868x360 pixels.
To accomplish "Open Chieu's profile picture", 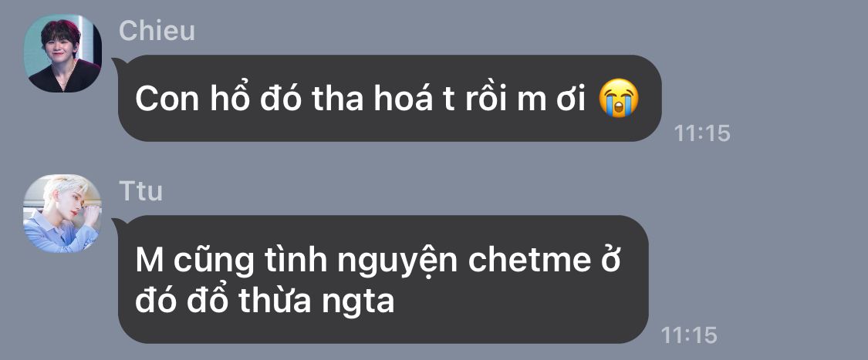I will tap(62, 53).
